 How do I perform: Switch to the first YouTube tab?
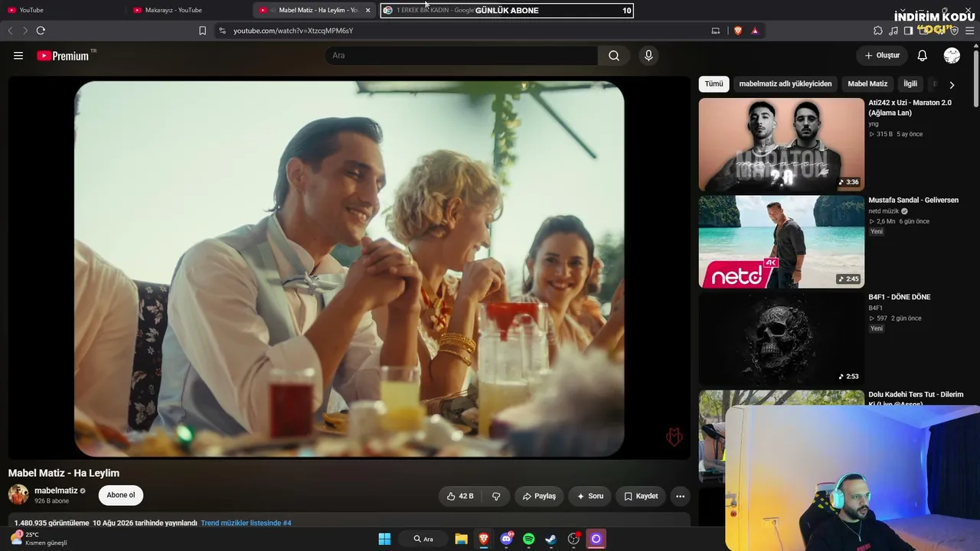[63, 10]
